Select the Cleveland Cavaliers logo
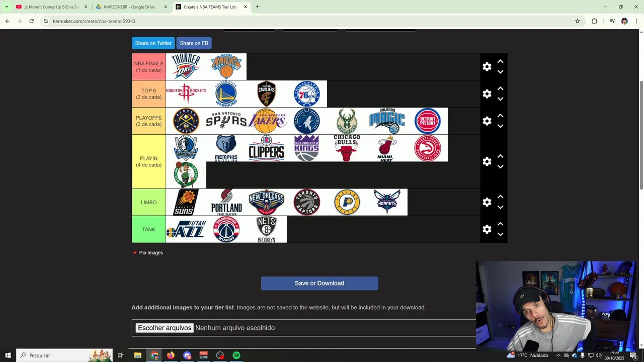This screenshot has height=362, width=644. pos(267,94)
